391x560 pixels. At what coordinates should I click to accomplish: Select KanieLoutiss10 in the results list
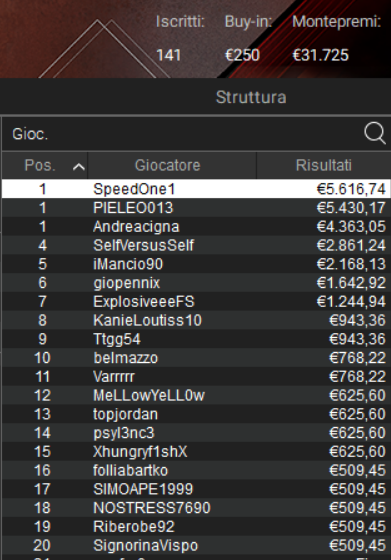(196, 320)
